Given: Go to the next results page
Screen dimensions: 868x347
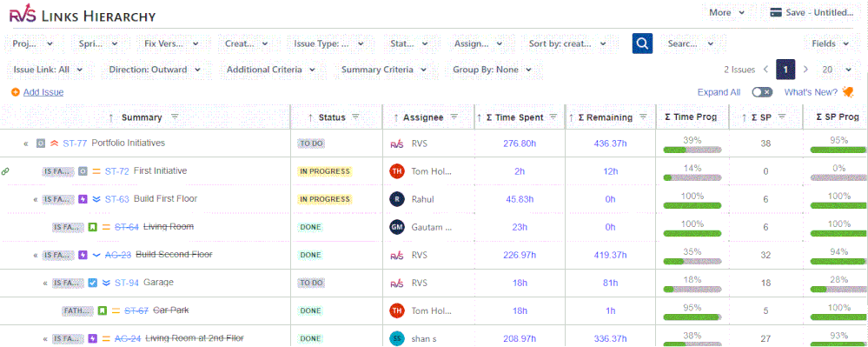Looking at the screenshot, I should (805, 70).
